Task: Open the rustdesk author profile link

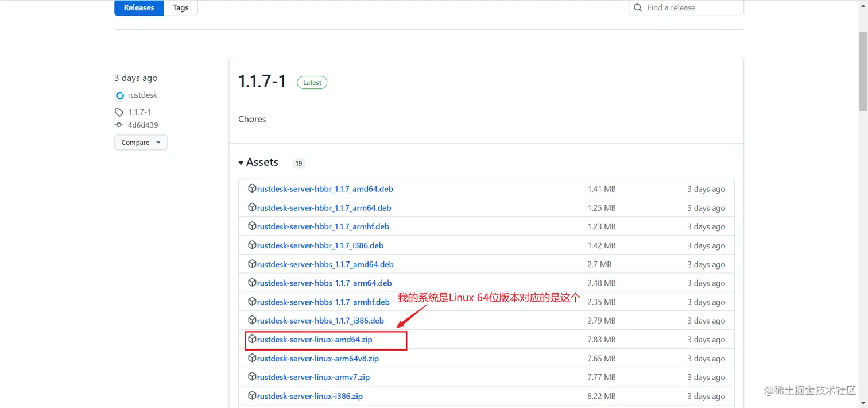Action: 142,95
